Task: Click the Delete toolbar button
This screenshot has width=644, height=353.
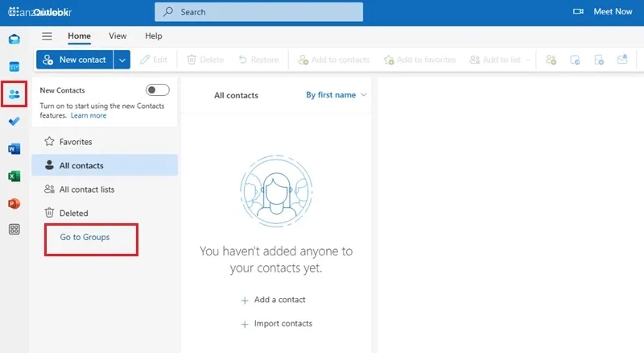Action: pos(205,60)
